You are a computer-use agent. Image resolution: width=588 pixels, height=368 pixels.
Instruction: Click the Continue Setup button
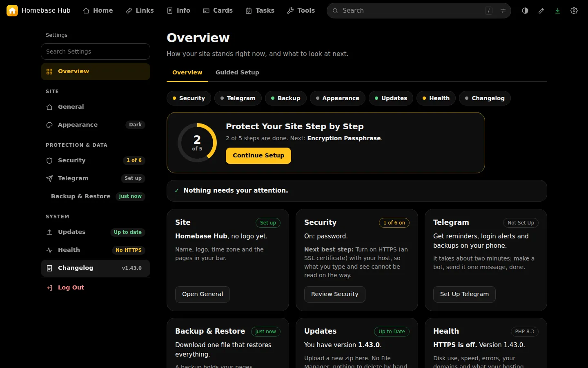click(258, 156)
